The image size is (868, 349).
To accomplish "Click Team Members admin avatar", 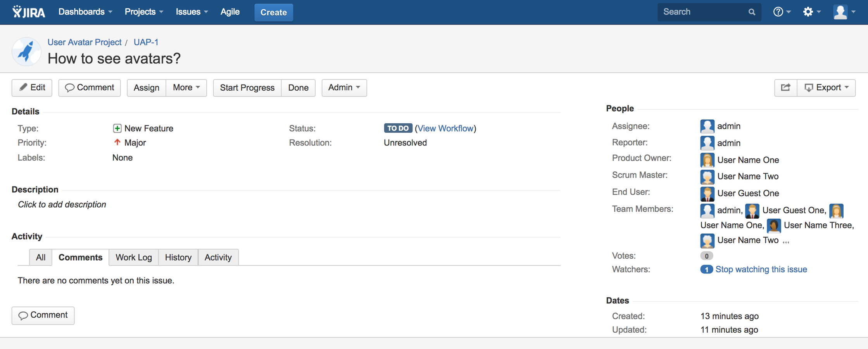I will (x=707, y=211).
